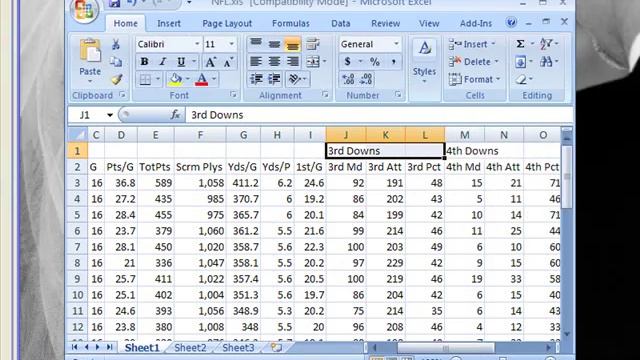Apply the red Font Color A
This screenshot has width=640, height=360.
(202, 79)
